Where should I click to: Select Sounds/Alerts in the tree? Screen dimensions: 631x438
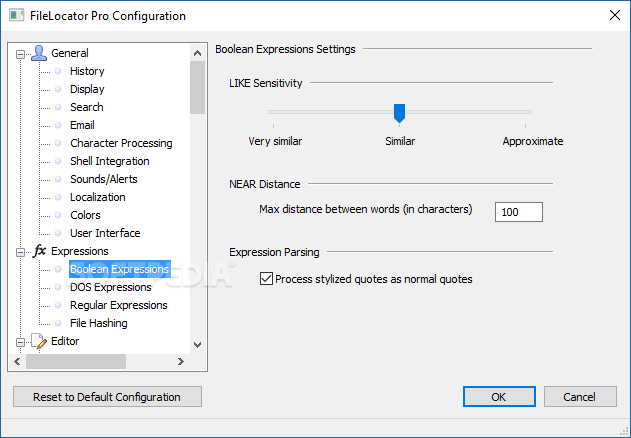103,179
